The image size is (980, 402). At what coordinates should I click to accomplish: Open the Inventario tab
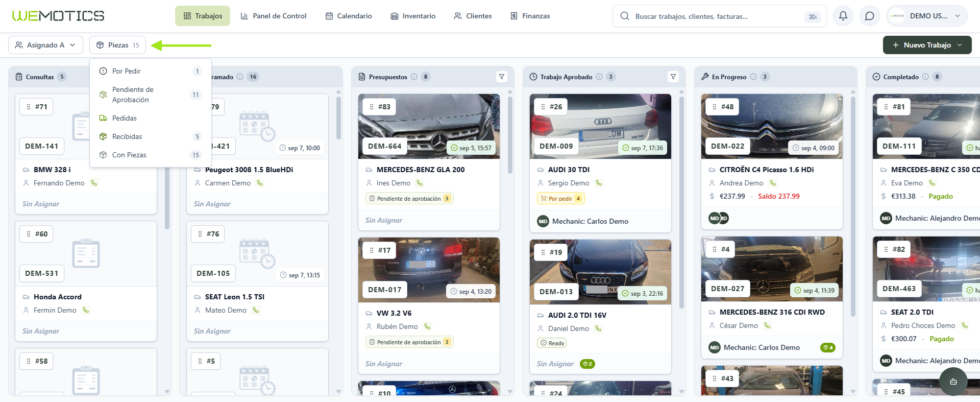point(413,16)
